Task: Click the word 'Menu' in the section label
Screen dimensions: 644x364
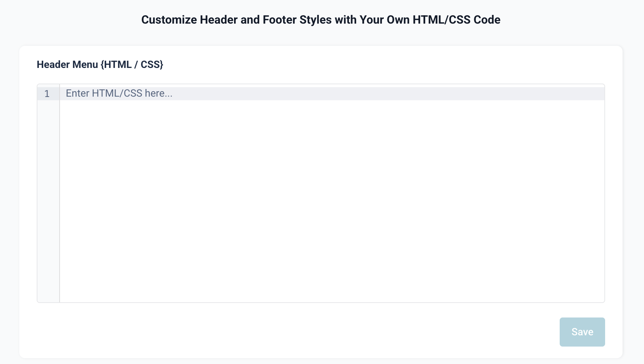Action: coord(85,65)
